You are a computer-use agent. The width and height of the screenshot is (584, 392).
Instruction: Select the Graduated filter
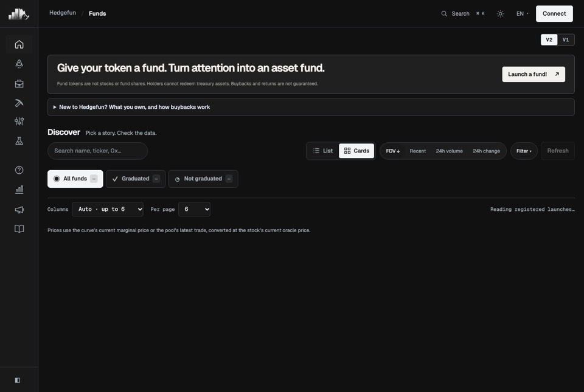[136, 179]
